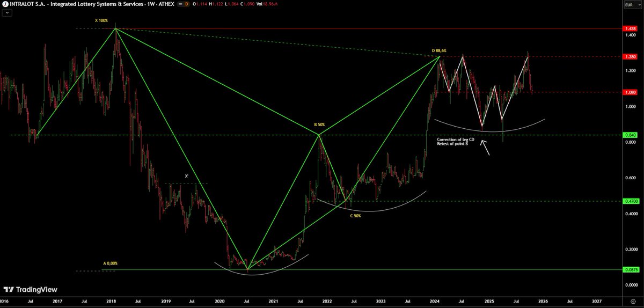Click the 2022 label on time axis
The image size is (644, 308).
[x=328, y=302]
